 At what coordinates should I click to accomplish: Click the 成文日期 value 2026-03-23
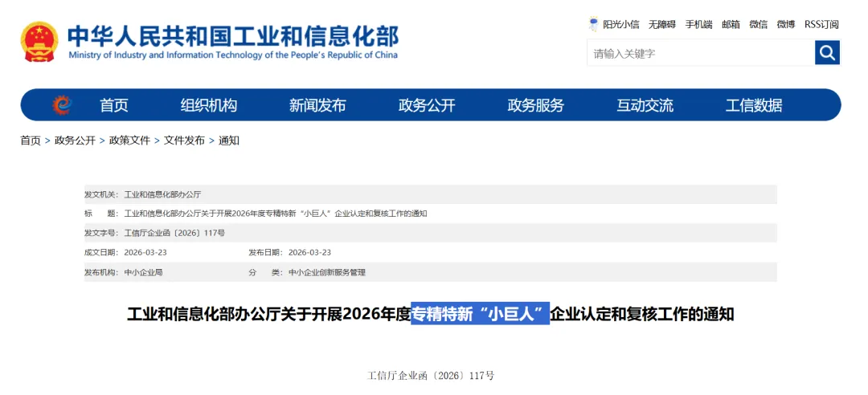pyautogui.click(x=145, y=252)
